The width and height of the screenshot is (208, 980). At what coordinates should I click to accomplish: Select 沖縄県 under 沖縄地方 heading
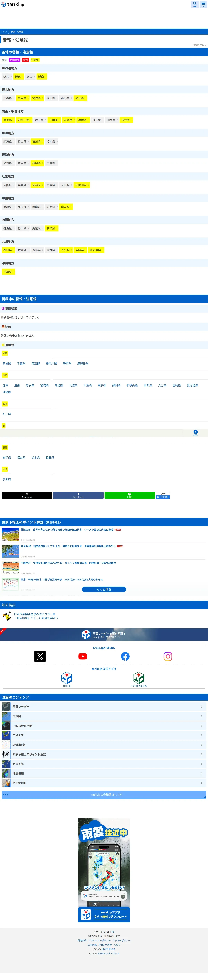coord(8,272)
